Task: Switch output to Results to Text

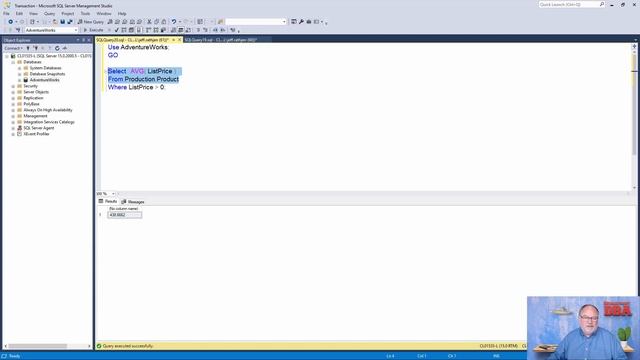Action: point(173,30)
